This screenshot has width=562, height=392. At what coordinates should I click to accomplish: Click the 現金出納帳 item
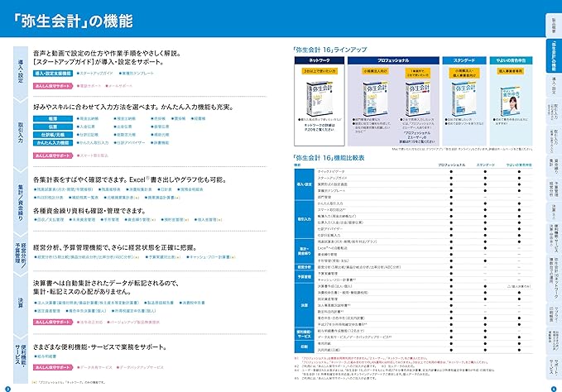click(x=88, y=118)
